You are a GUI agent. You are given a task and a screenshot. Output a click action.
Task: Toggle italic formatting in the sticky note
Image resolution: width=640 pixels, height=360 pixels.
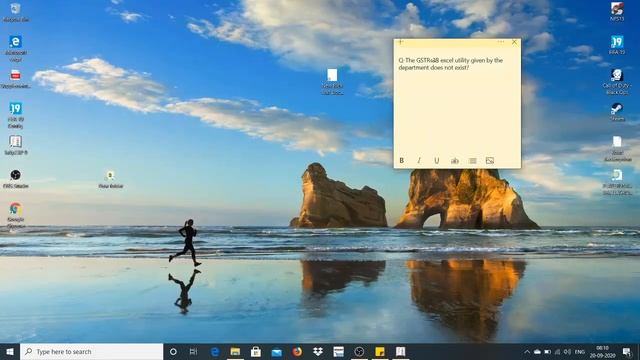(x=419, y=161)
